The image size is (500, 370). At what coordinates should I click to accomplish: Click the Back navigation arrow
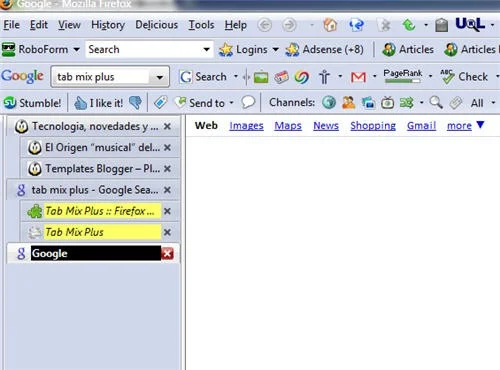[x=265, y=25]
